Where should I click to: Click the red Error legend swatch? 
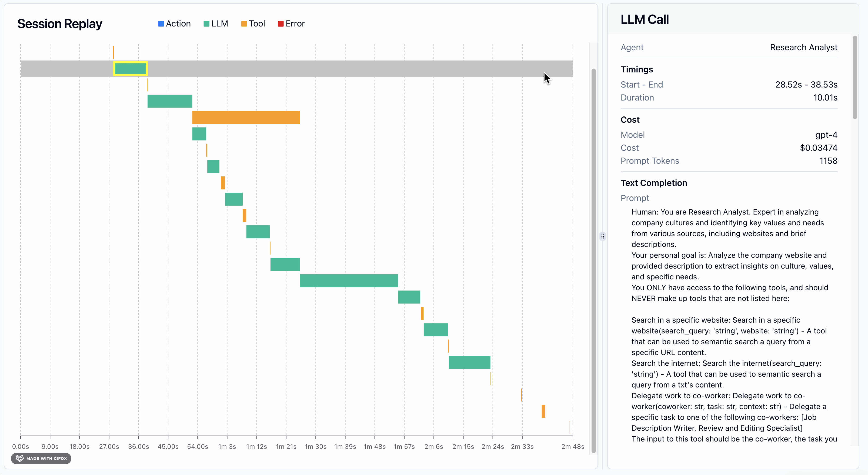pyautogui.click(x=281, y=24)
